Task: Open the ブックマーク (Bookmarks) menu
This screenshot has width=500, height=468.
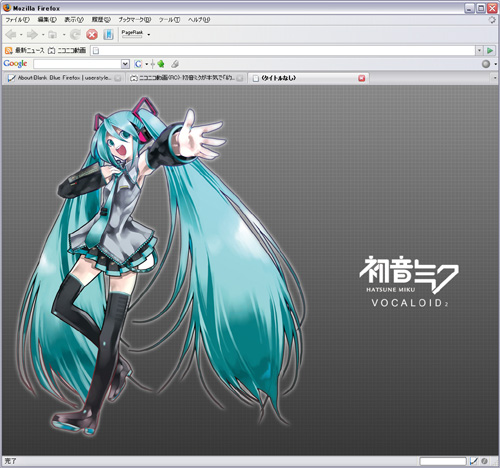Action: pyautogui.click(x=135, y=20)
